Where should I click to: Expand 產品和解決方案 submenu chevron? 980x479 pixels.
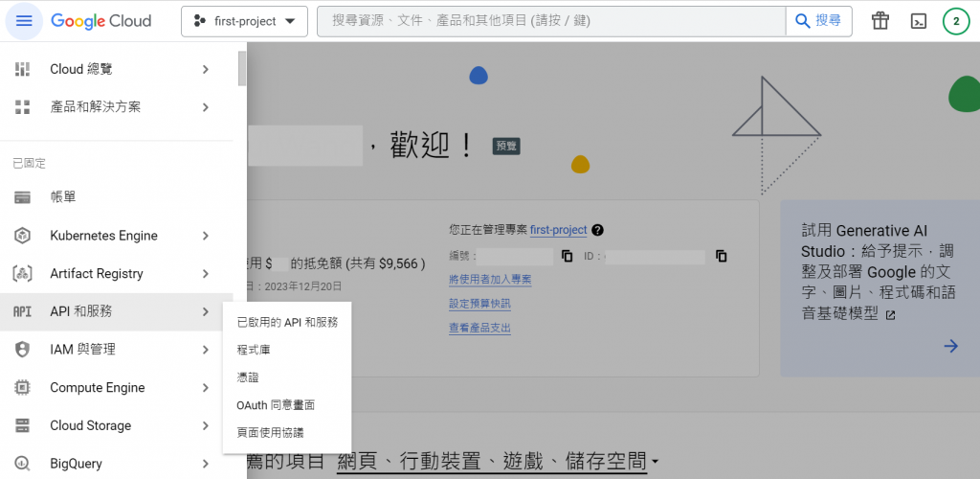coord(206,107)
